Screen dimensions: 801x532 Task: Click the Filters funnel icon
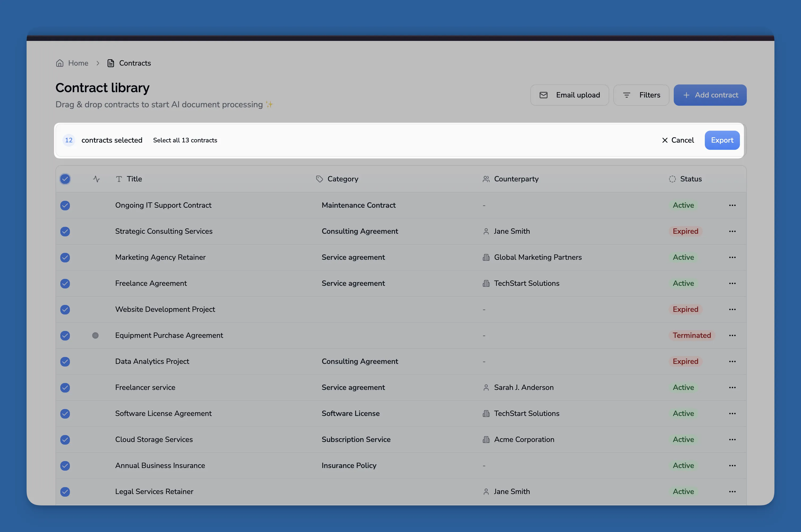(627, 95)
